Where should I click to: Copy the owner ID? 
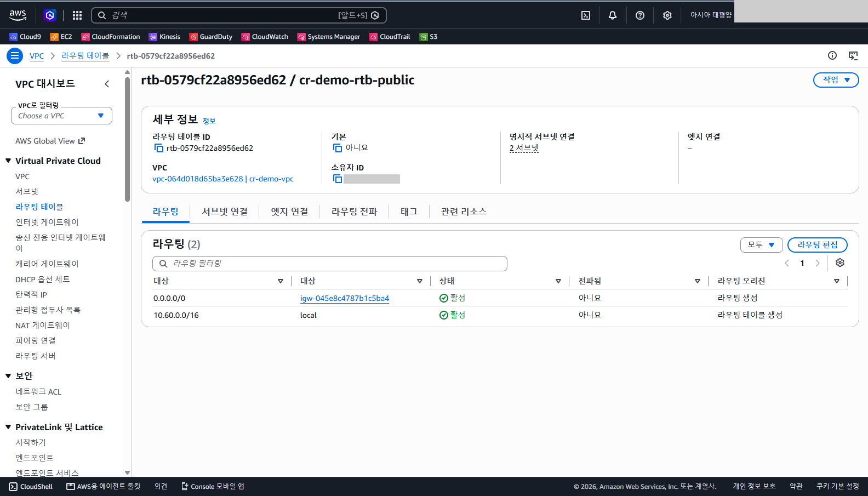[x=338, y=179]
